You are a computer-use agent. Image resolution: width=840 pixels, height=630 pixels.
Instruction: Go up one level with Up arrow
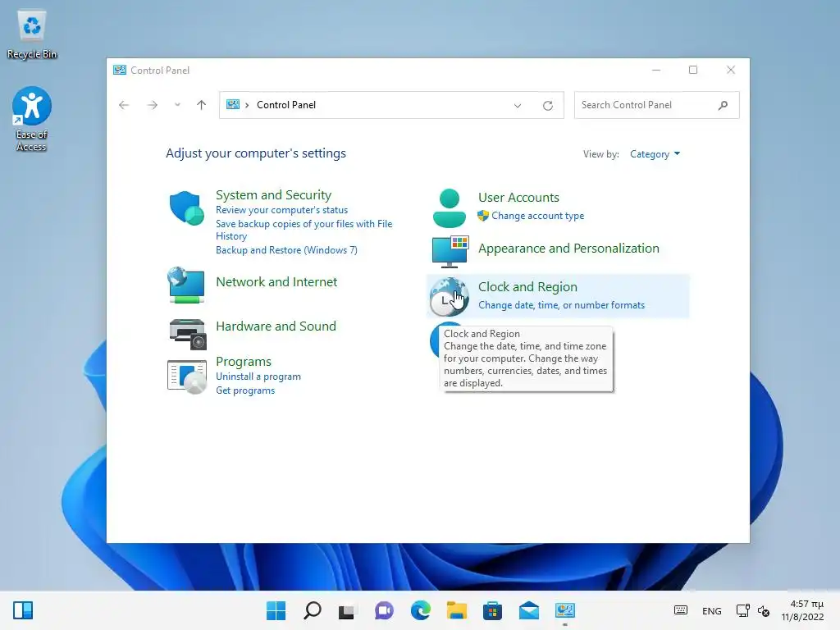tap(202, 105)
